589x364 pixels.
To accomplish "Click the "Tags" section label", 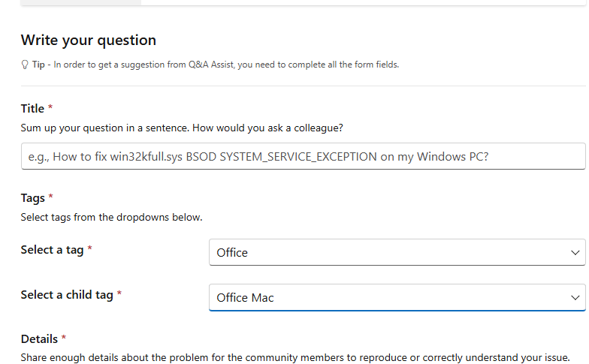I will pos(33,198).
